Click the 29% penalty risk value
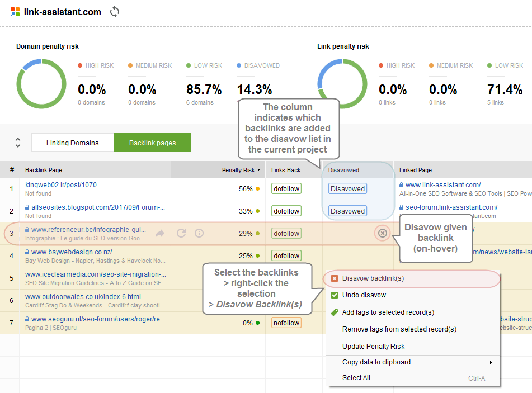The image size is (532, 393). coord(246,234)
